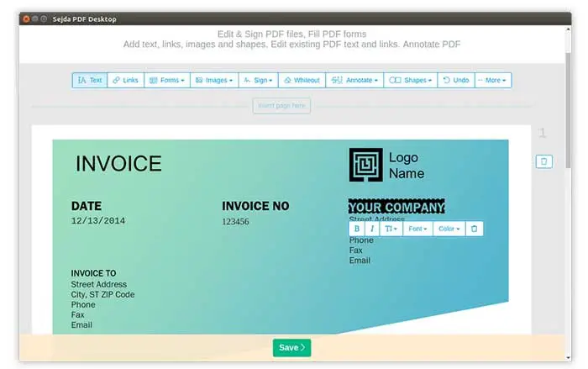This screenshot has height=369, width=588.
Task: Click invoice number 123456
Action: 235,221
